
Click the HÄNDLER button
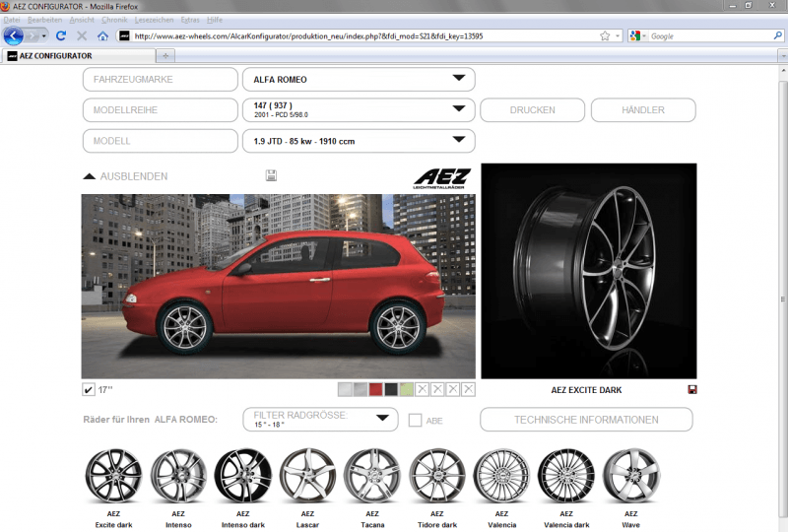pyautogui.click(x=643, y=110)
